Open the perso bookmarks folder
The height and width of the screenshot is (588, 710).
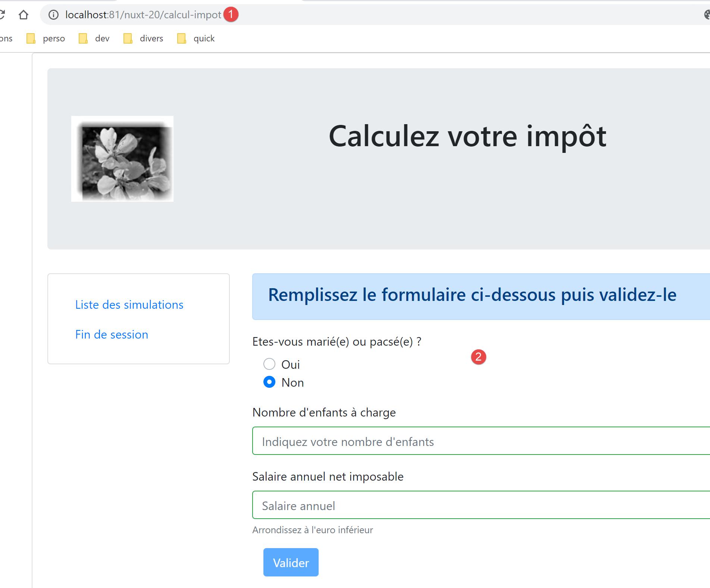point(46,38)
